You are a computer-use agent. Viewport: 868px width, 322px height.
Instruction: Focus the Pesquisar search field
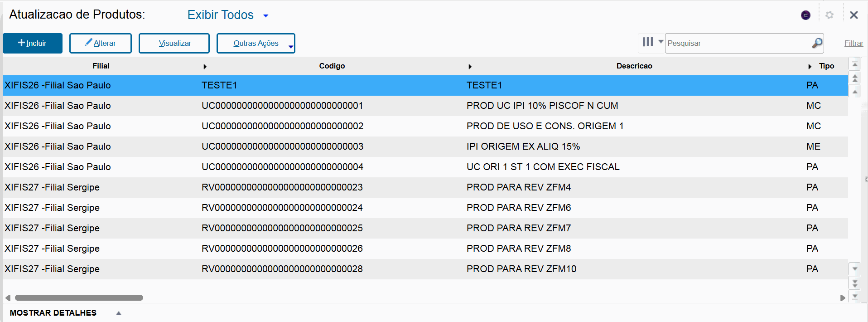738,43
